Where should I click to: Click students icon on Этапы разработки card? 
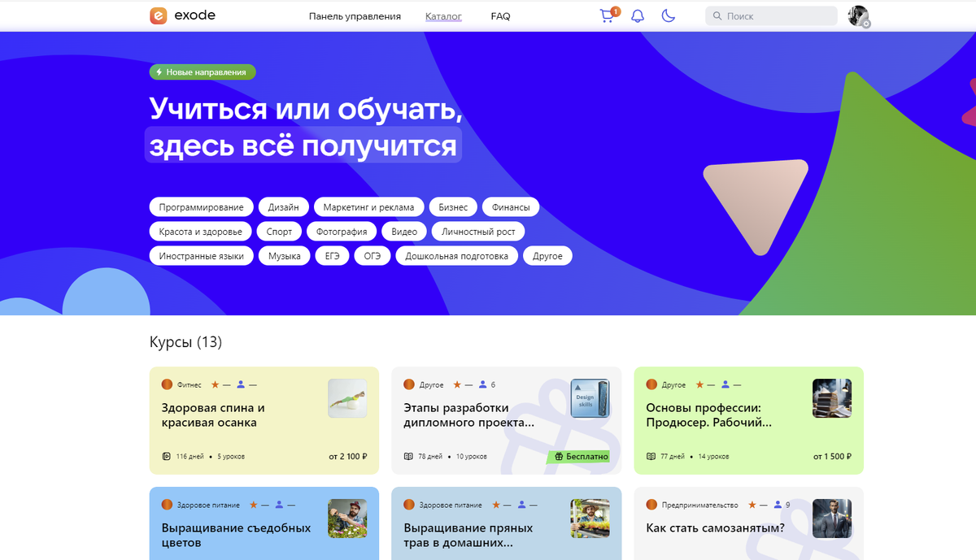(483, 384)
